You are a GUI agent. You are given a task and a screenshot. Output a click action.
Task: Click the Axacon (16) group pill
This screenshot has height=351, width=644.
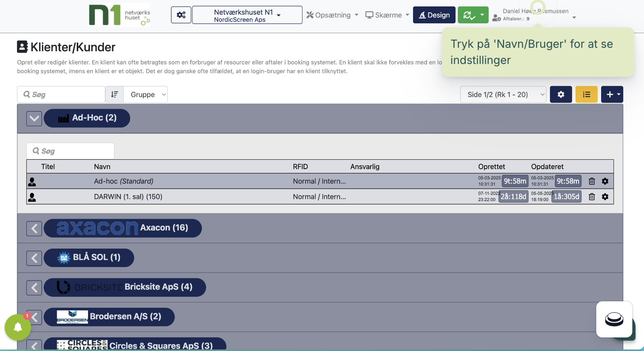pos(123,228)
